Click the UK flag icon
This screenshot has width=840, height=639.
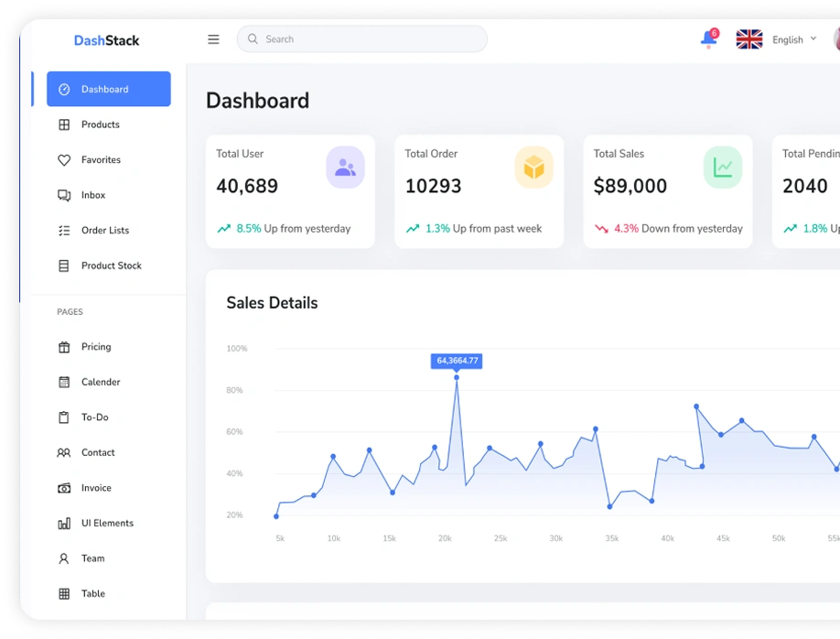click(749, 39)
